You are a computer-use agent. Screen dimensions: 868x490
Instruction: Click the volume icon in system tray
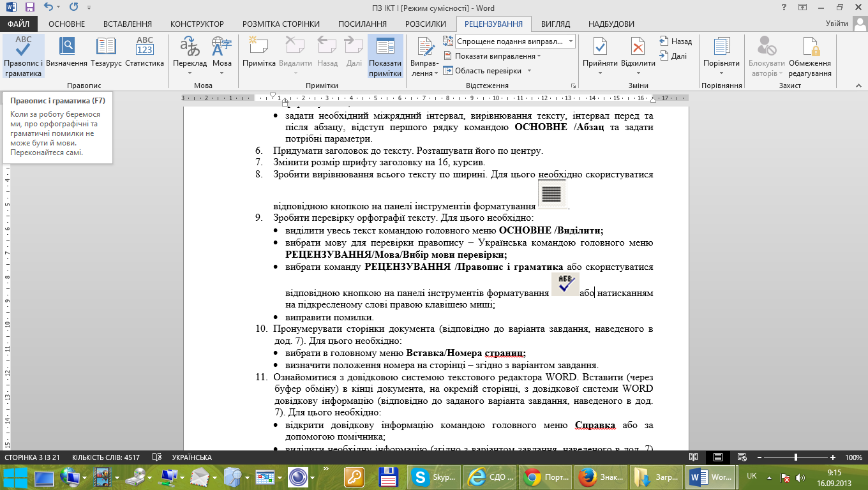click(800, 477)
